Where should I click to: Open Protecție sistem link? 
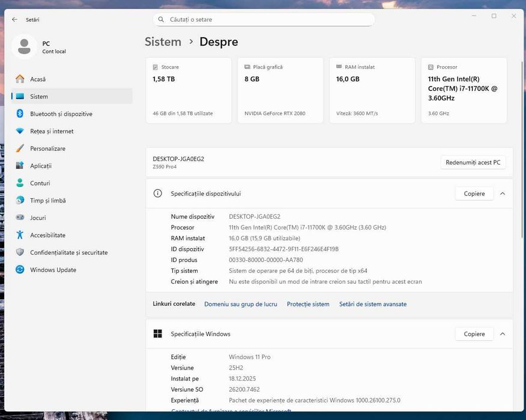tap(308, 304)
